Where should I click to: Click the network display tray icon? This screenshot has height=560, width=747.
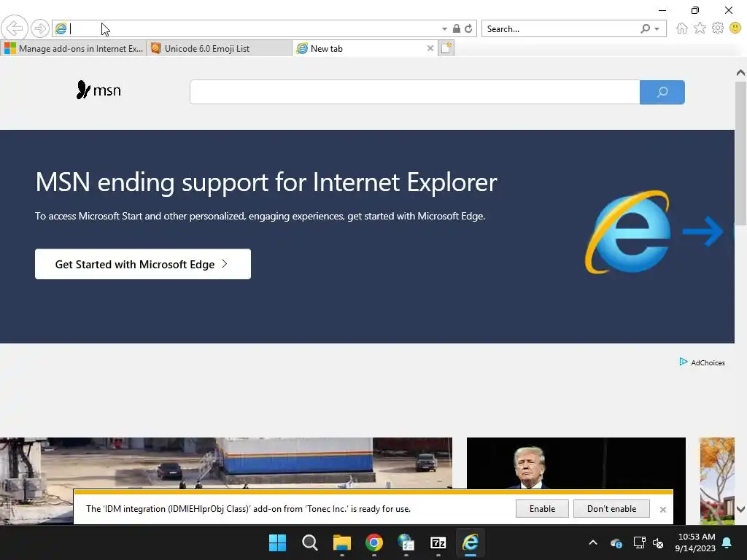point(639,542)
